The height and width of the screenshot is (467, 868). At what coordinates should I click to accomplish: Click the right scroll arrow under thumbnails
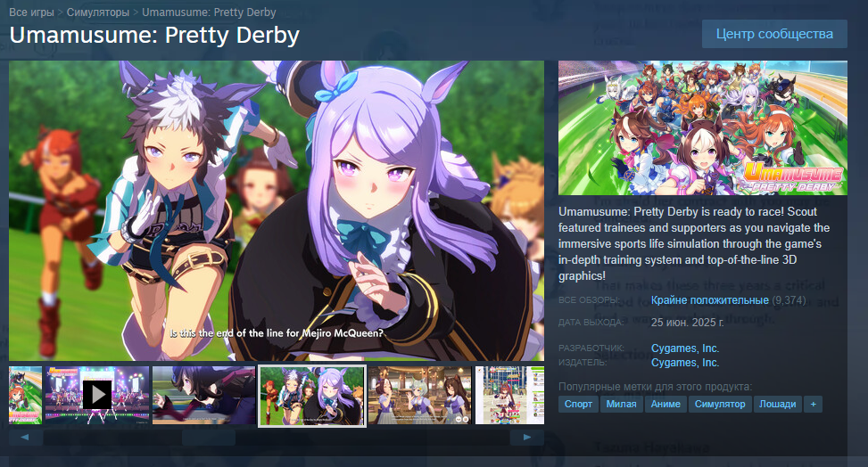[527, 437]
